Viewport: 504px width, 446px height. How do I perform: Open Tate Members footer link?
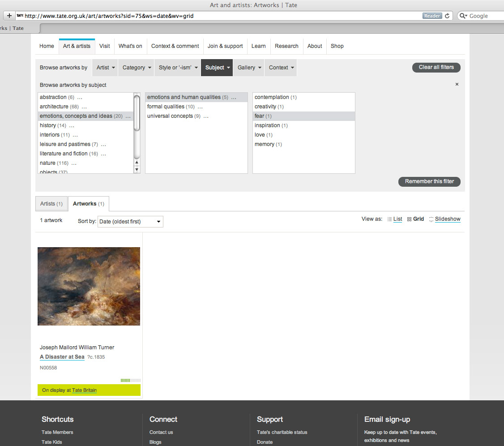[57, 433]
